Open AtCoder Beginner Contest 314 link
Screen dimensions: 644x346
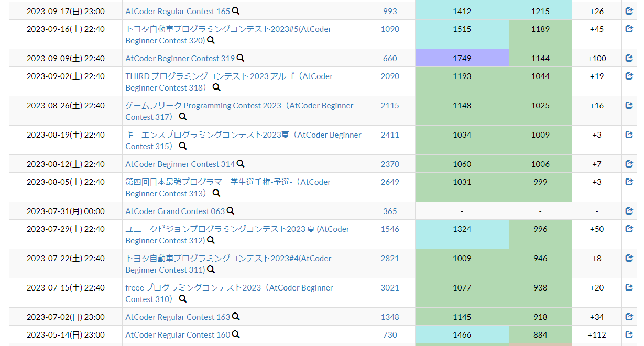pos(180,164)
